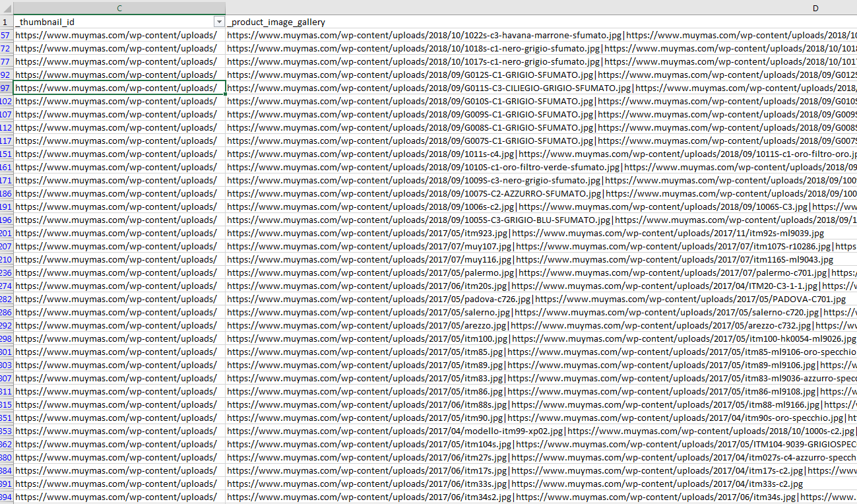Click gallery cell starting with itm20s.jpg
The image size is (857, 504).
click(541, 286)
